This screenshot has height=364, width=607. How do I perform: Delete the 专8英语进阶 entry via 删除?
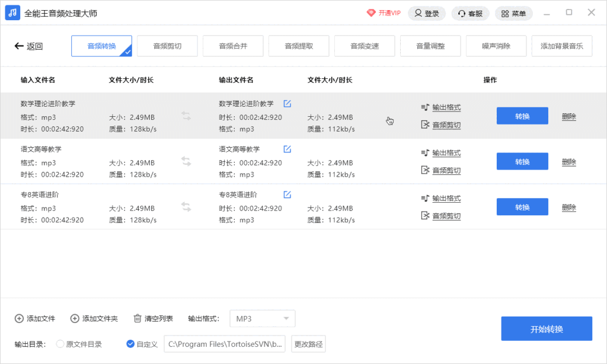568,207
